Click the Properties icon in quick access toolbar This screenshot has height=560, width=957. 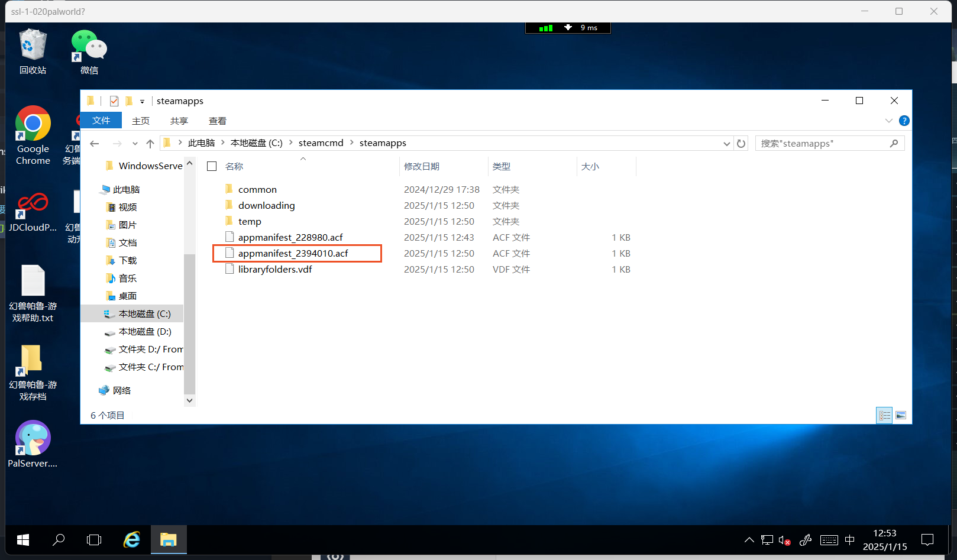pos(114,101)
